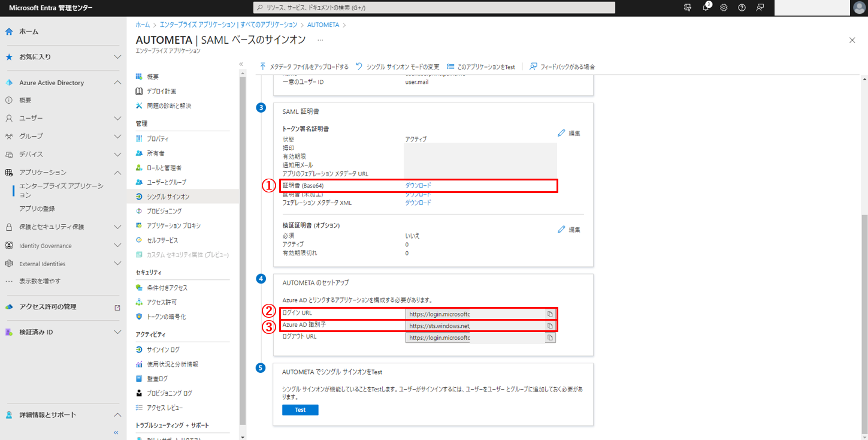Click このアプリケーションをTest in toolbar

tap(481, 67)
